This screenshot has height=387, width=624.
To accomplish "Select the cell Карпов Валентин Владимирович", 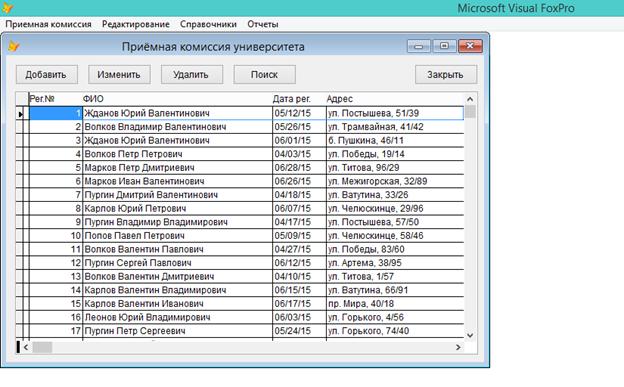I will click(177, 290).
